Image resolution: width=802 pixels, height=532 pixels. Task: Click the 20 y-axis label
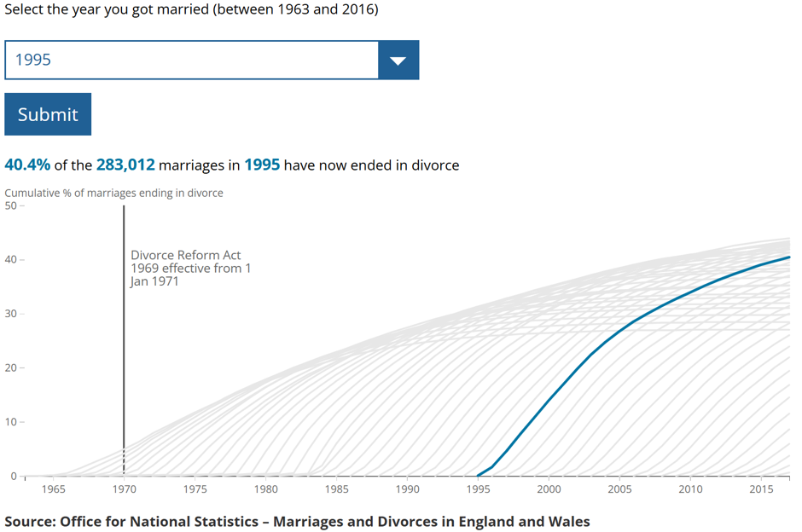click(x=11, y=368)
